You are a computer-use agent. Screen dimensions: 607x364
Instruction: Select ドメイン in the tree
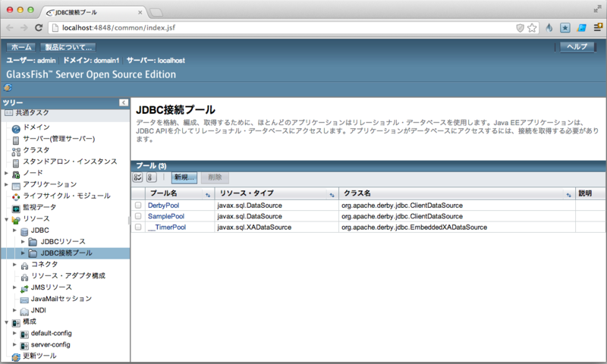(36, 127)
